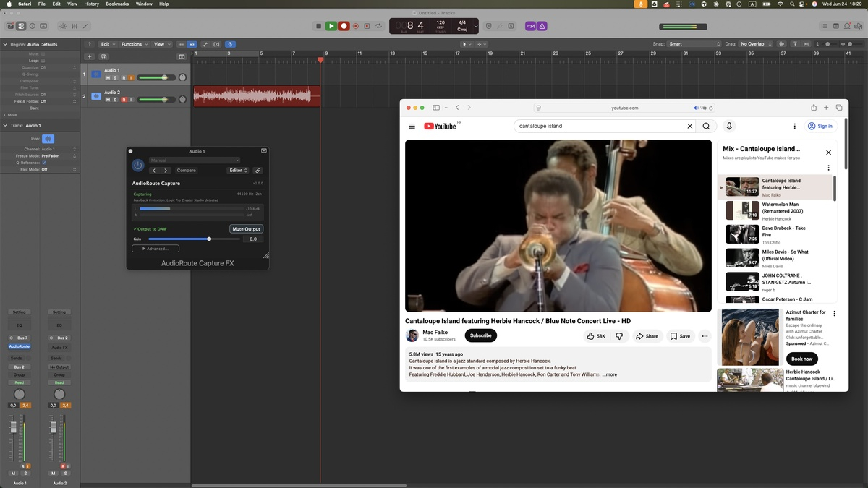Click the red Record button in transport
Viewport: 868px width, 488px height.
click(x=344, y=26)
